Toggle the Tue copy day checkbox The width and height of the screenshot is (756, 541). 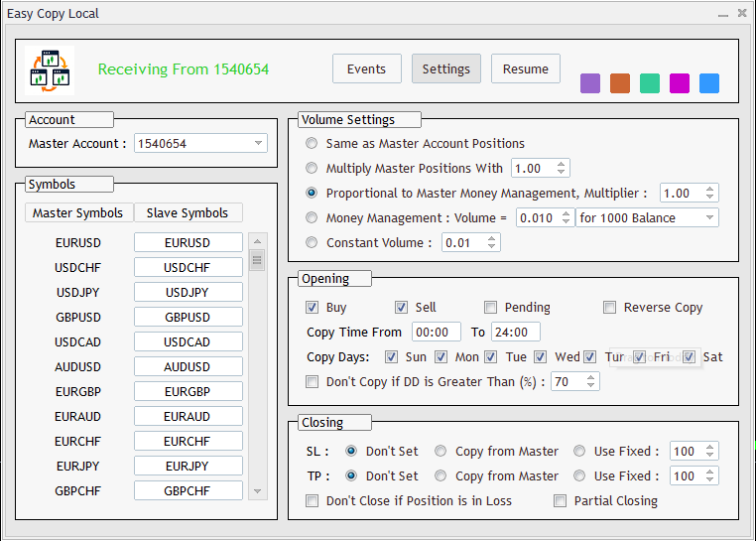tap(490, 357)
